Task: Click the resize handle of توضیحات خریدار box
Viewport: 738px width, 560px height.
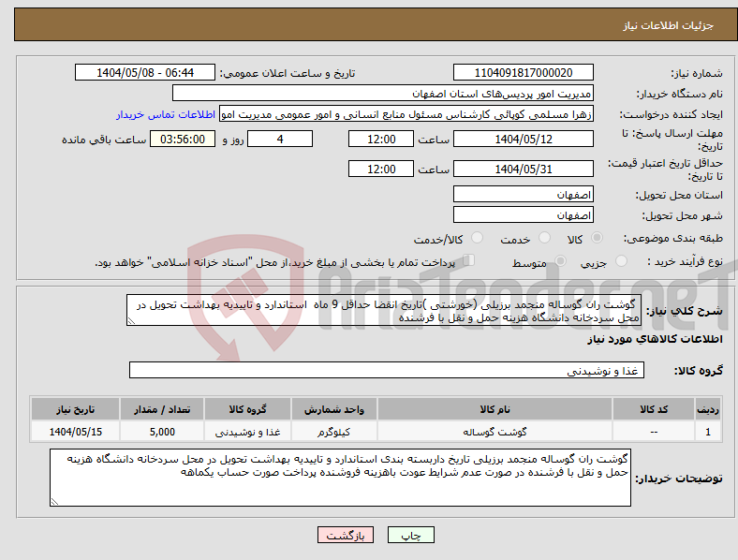Action: (x=54, y=502)
